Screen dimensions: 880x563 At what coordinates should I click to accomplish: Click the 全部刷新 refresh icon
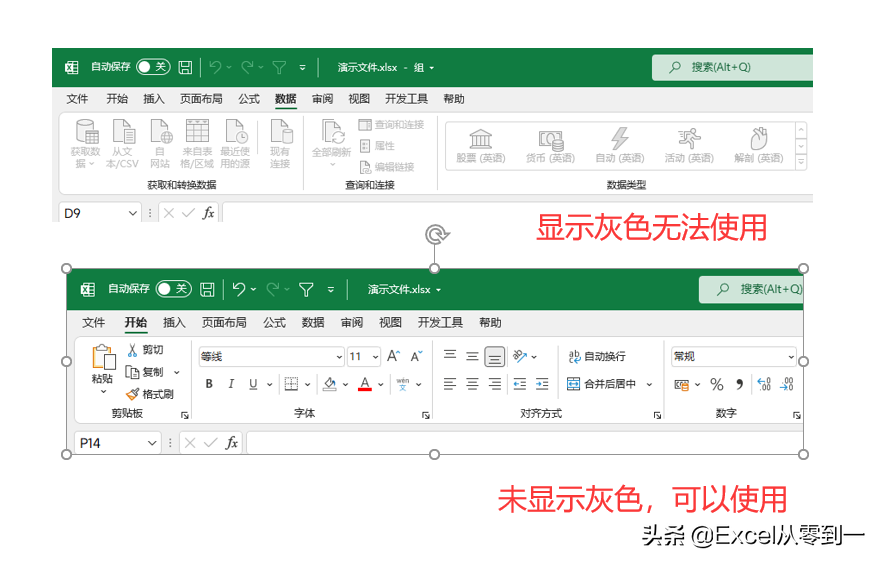pos(332,144)
